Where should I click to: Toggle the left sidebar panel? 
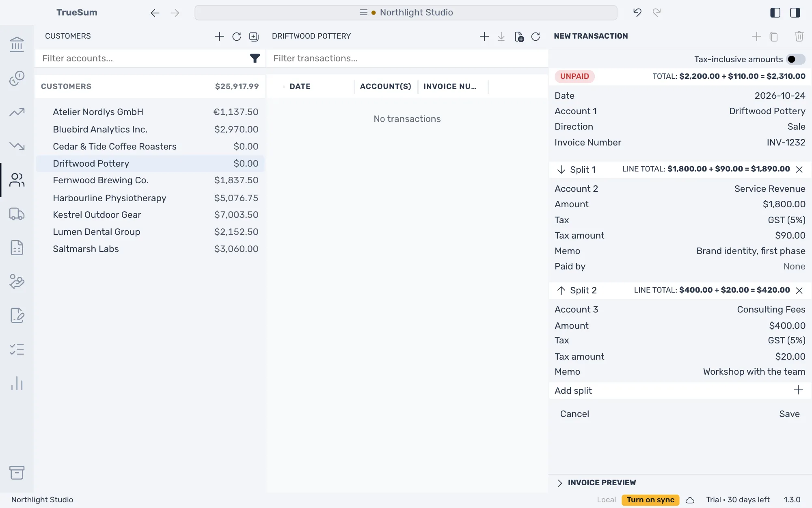click(775, 13)
